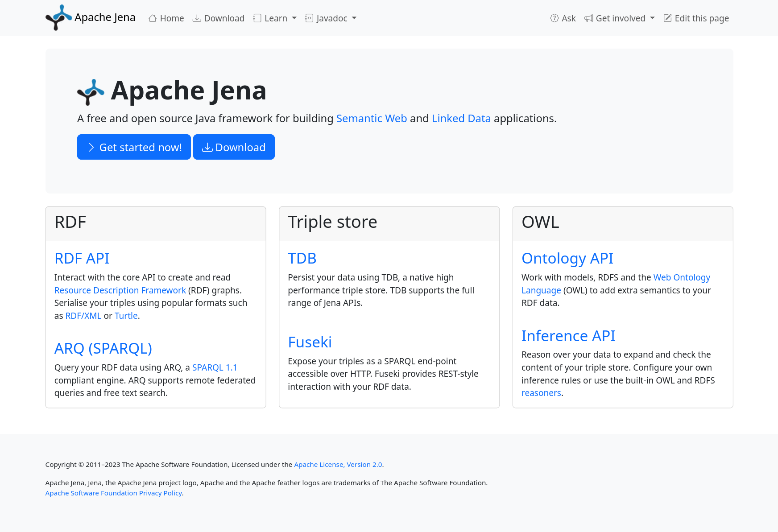Expand the Learn dropdown arrow
Screen dimensions: 778x532
[x=294, y=18]
